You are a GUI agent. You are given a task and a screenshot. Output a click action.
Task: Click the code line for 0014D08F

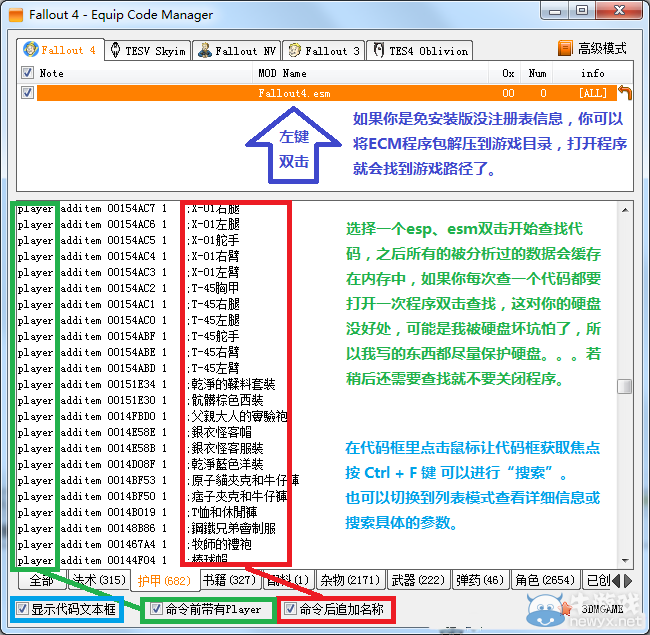pos(141,464)
